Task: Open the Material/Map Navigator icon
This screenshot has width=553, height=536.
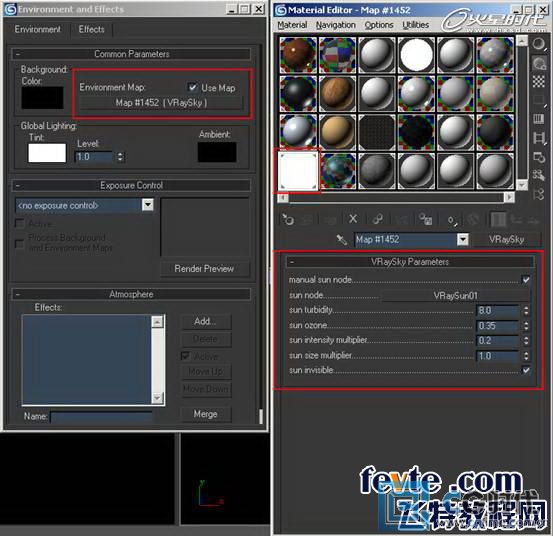Action: point(539,194)
